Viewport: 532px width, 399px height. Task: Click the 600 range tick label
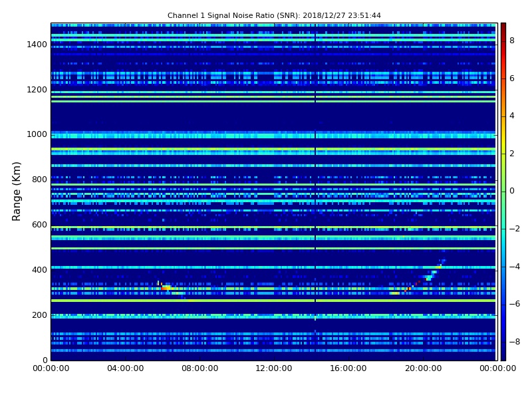point(39,225)
